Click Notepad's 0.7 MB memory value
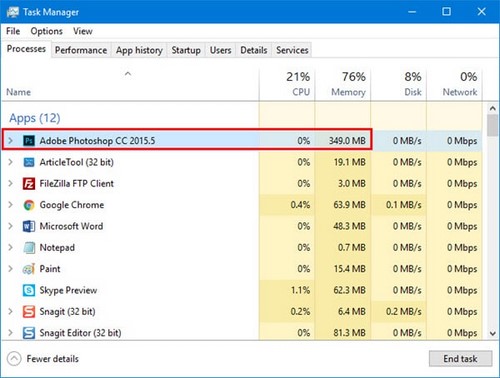The width and height of the screenshot is (500, 378). 352,248
